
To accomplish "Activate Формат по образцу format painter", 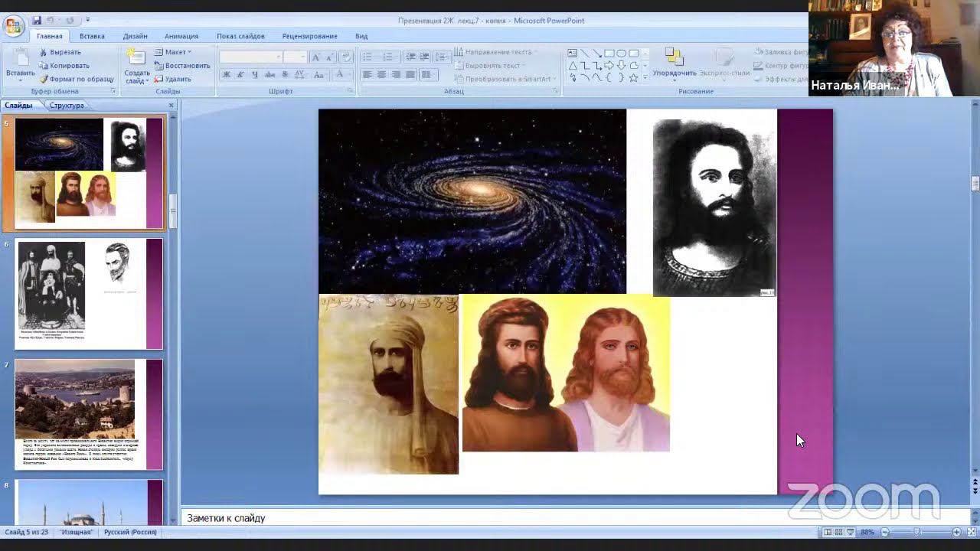I will (77, 79).
